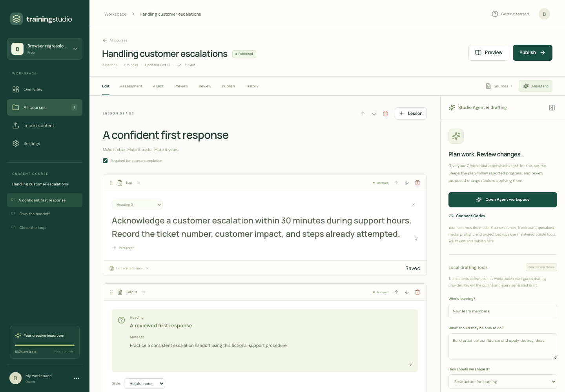The width and height of the screenshot is (565, 392).
Task: Move the Callout 02 block up
Action: pyautogui.click(x=396, y=292)
